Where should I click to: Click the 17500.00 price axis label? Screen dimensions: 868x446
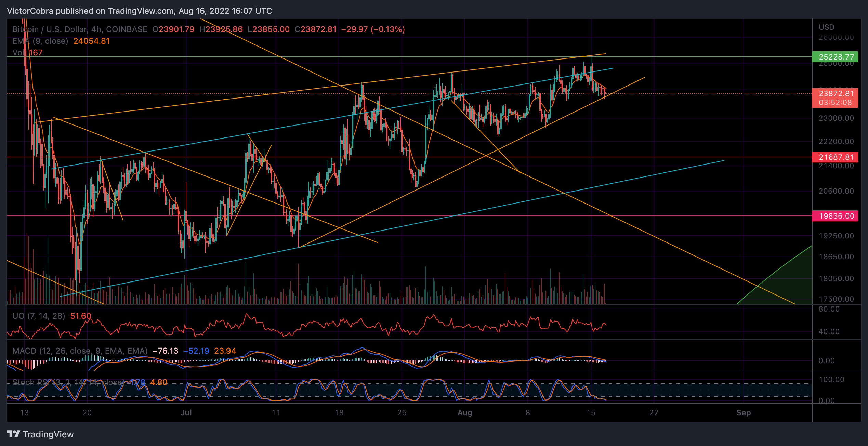(x=836, y=299)
